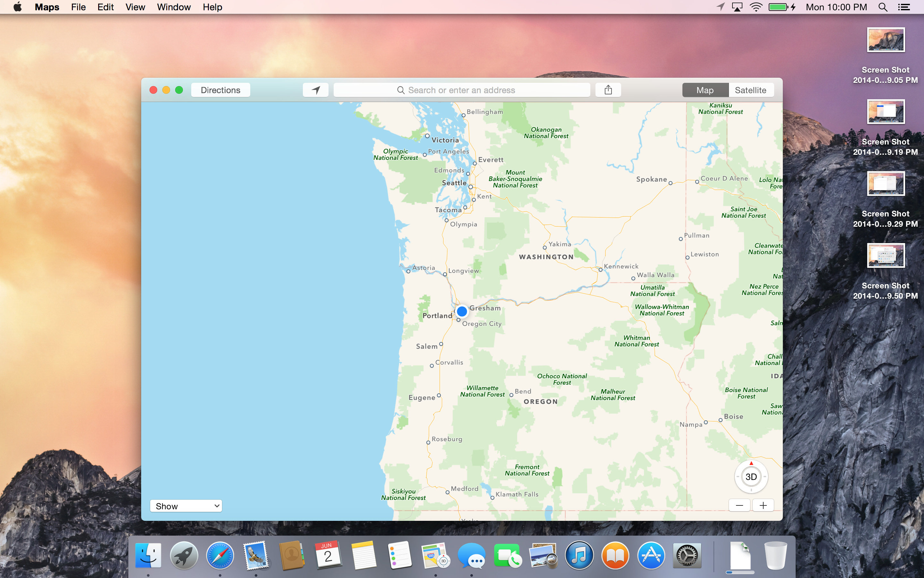This screenshot has width=924, height=578.
Task: Click the Medford city label
Action: pyautogui.click(x=464, y=488)
